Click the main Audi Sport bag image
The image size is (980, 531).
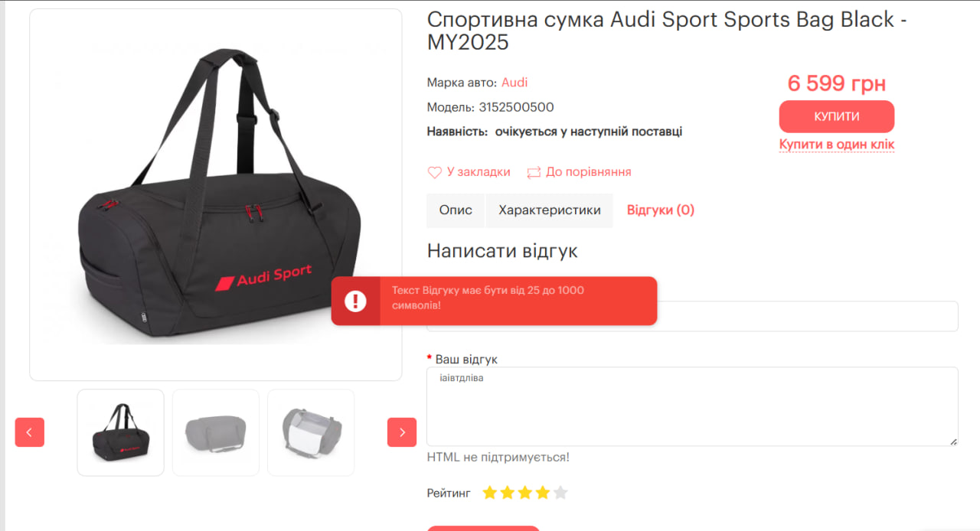(216, 194)
